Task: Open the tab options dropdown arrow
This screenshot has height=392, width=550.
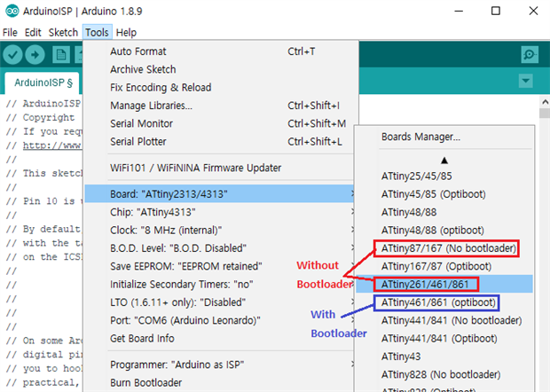Action: pos(525,81)
